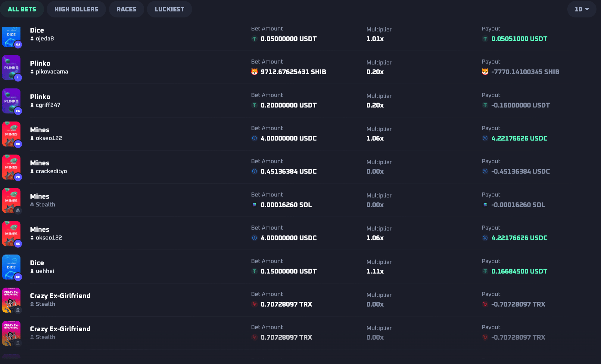Click the first Crazy Ex-Girlfriend game thumbnail
The width and height of the screenshot is (601, 364).
coord(11,300)
